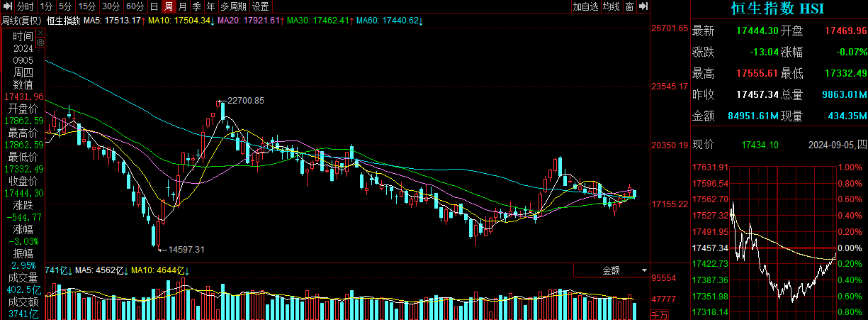Screen dimensions: 868x320
Task: Click the 窗 window button
Action: click(x=629, y=6)
